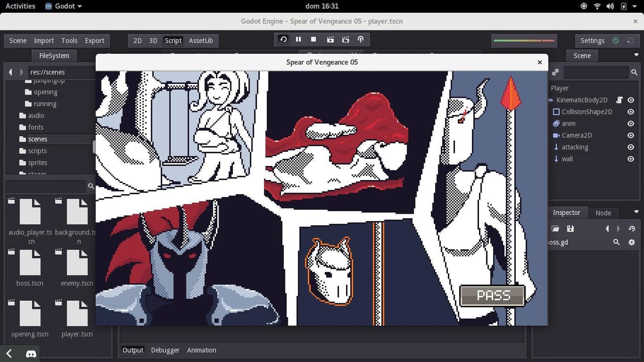Switch to the Script workspace
This screenshot has height=362, width=644.
pos(173,41)
